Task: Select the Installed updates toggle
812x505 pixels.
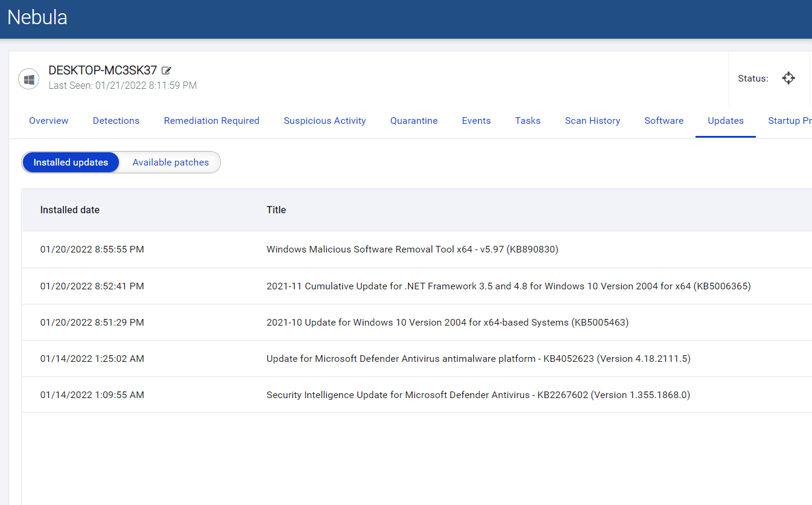Action: tap(71, 162)
